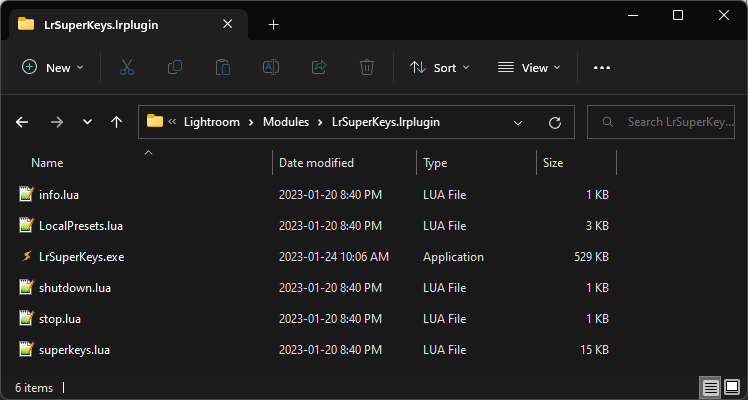This screenshot has width=748, height=400.
Task: Close the File Explorer window
Action: [724, 15]
